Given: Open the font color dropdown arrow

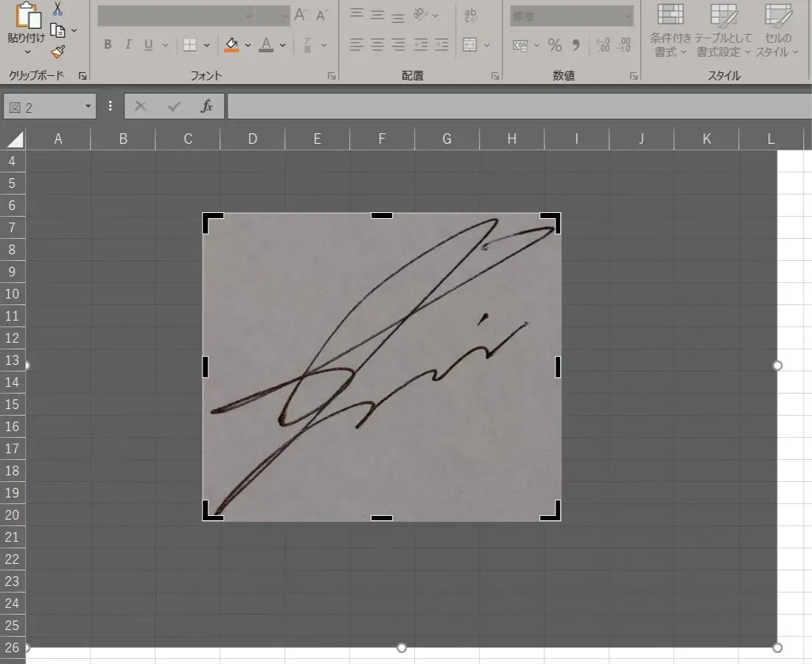Looking at the screenshot, I should [282, 45].
